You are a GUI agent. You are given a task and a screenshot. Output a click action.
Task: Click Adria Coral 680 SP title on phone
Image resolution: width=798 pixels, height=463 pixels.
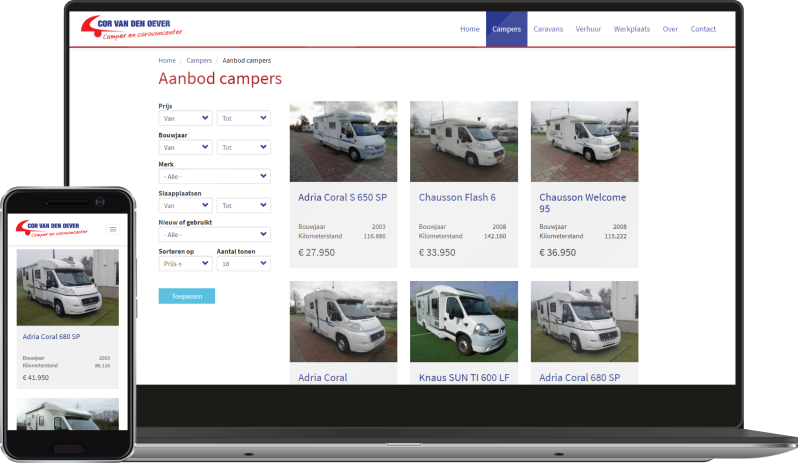pos(51,336)
